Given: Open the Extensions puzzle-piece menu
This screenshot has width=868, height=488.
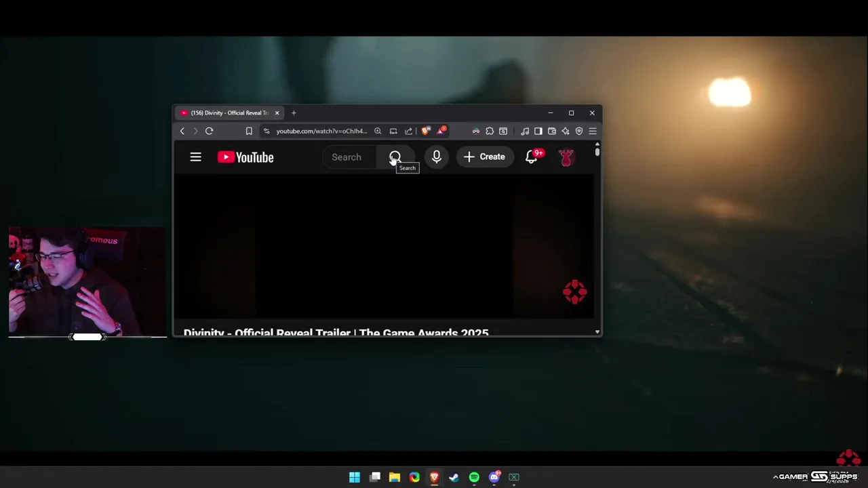Looking at the screenshot, I should click(490, 131).
